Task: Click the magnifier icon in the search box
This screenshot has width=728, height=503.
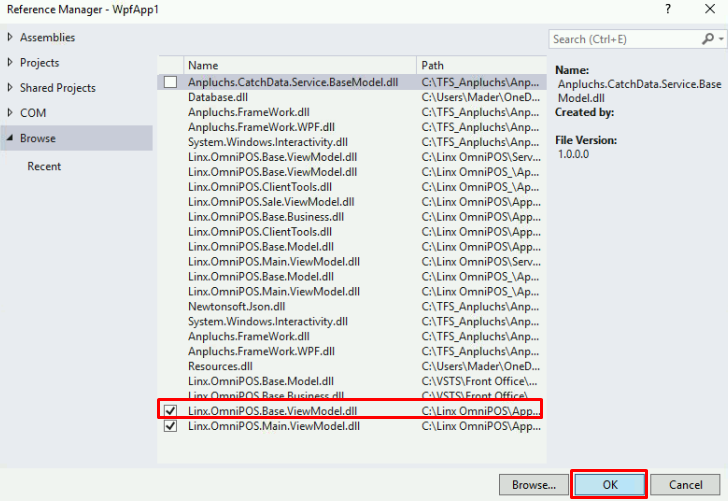Action: [708, 39]
